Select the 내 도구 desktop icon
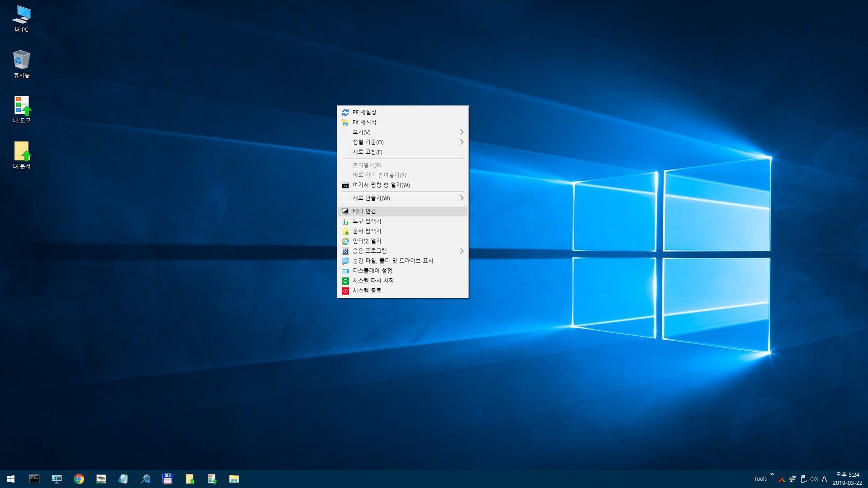 pyautogui.click(x=21, y=110)
